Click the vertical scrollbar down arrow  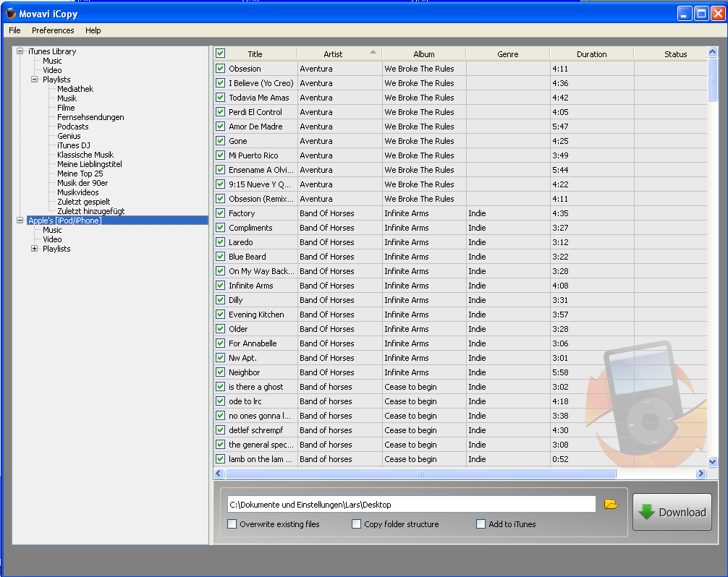[712, 461]
